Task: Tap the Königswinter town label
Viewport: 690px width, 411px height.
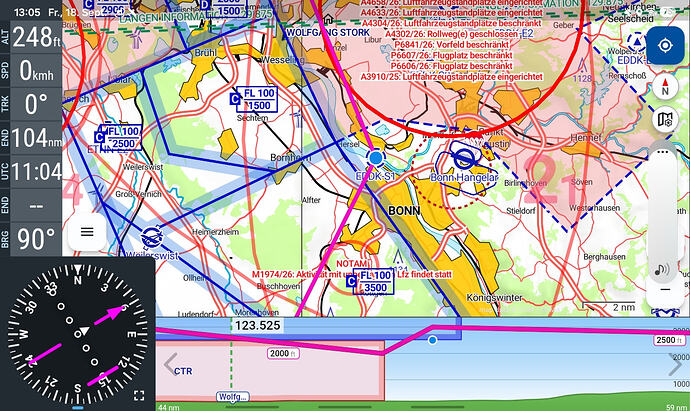Action: pos(495,298)
